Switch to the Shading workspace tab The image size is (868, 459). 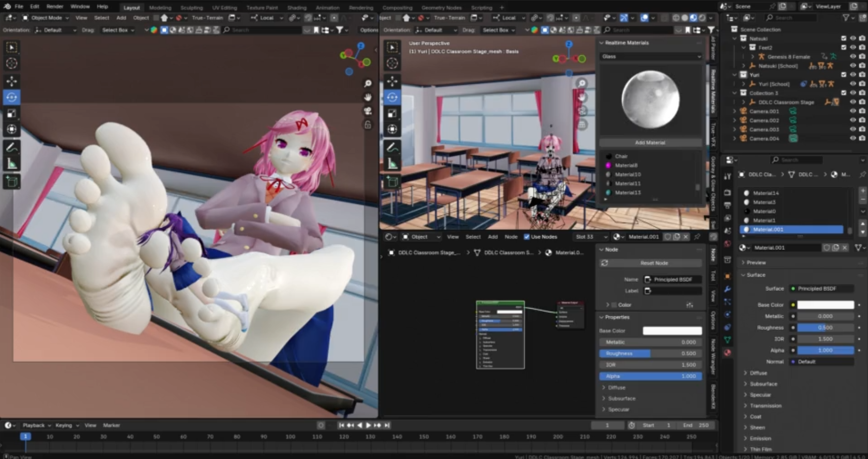click(x=297, y=8)
